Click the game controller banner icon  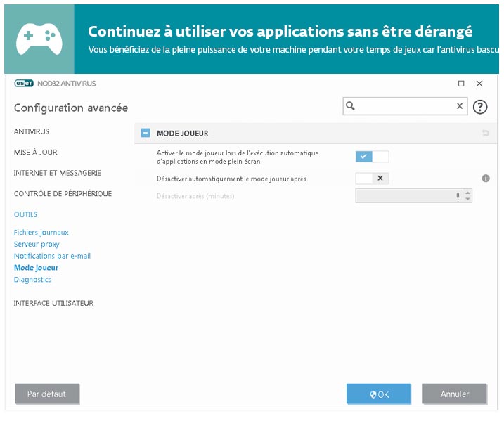pos(39,37)
